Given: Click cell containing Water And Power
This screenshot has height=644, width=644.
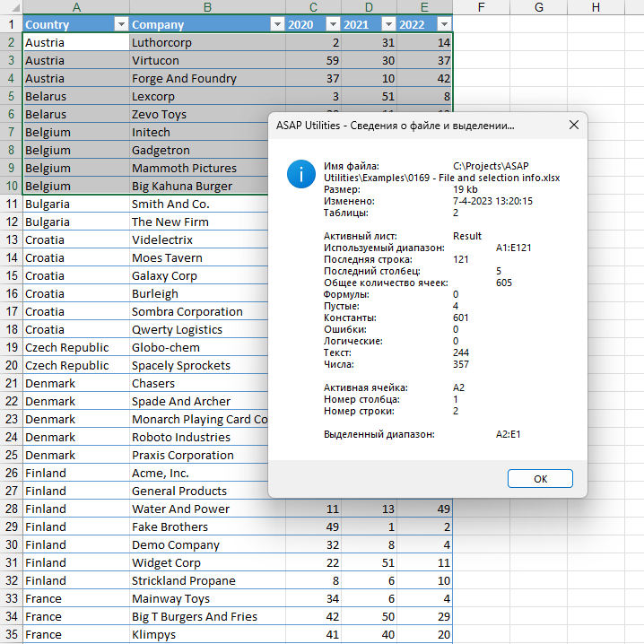Looking at the screenshot, I should click(x=207, y=509).
